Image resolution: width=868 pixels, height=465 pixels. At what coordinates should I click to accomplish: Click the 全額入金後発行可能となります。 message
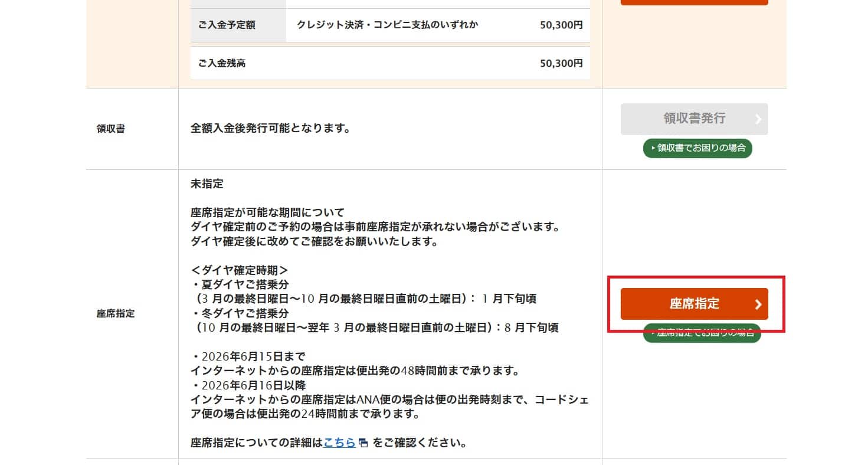point(270,128)
